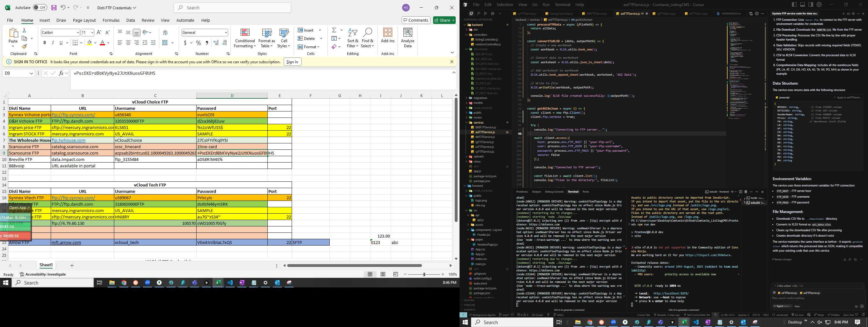Click the Increase Decimal icon
Viewport: 868px width, 327px height.
tap(216, 43)
